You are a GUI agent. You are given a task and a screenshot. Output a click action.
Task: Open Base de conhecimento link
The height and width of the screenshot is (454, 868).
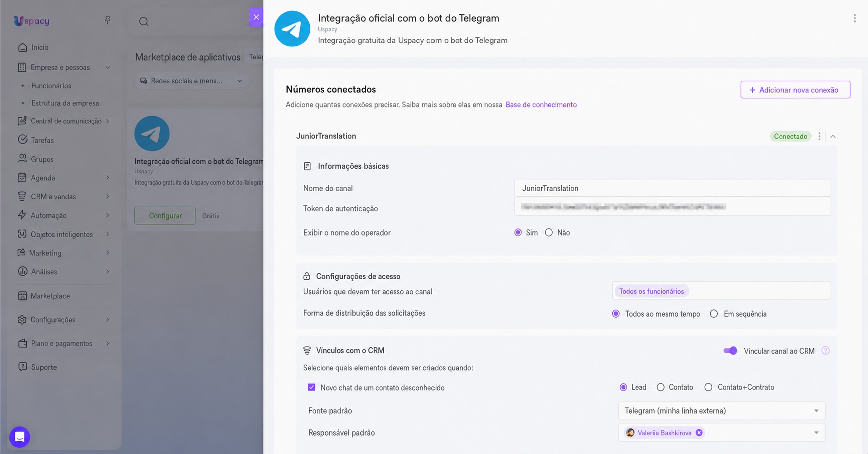541,105
